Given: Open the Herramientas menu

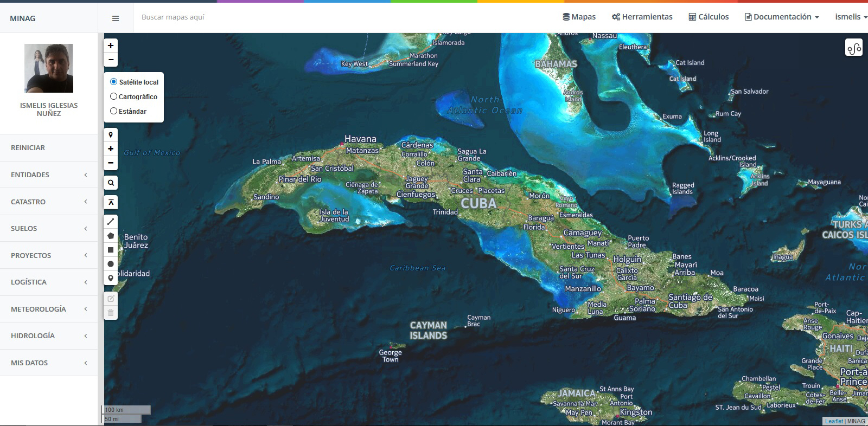Looking at the screenshot, I should (x=642, y=17).
